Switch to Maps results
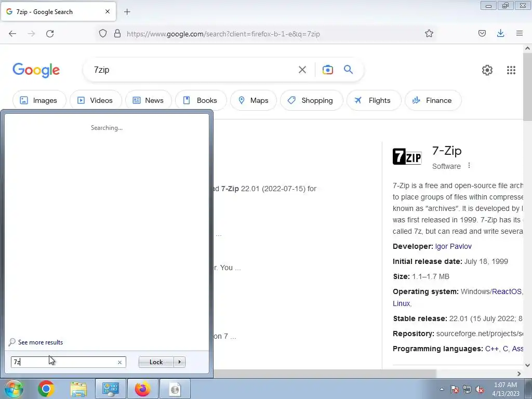The width and height of the screenshot is (532, 399). coord(253,100)
